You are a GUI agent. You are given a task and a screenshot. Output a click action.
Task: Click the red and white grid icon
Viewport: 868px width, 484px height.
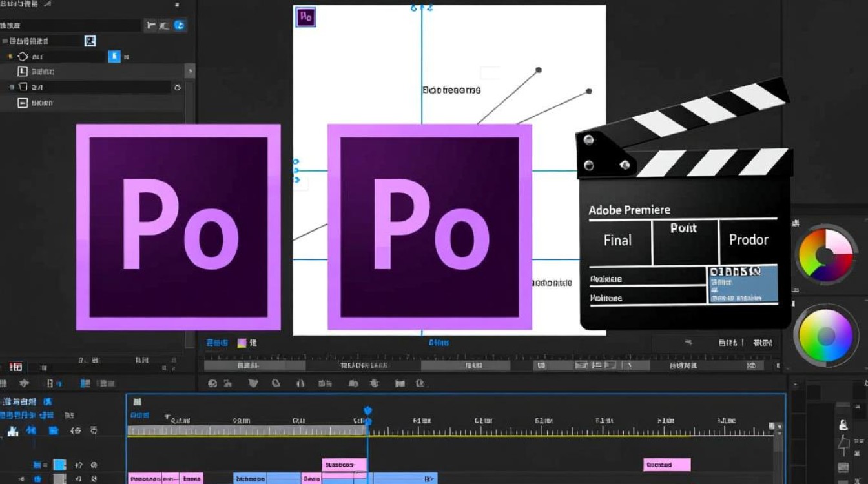tap(15, 367)
